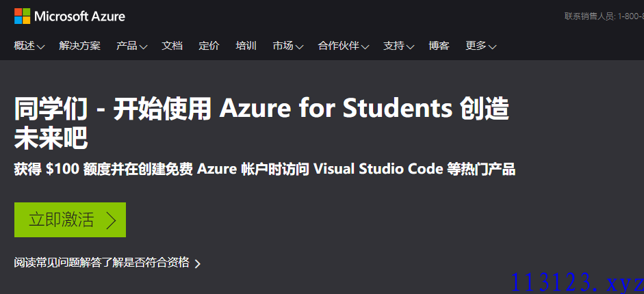
Task: Go to the 文档 page
Action: 172,46
